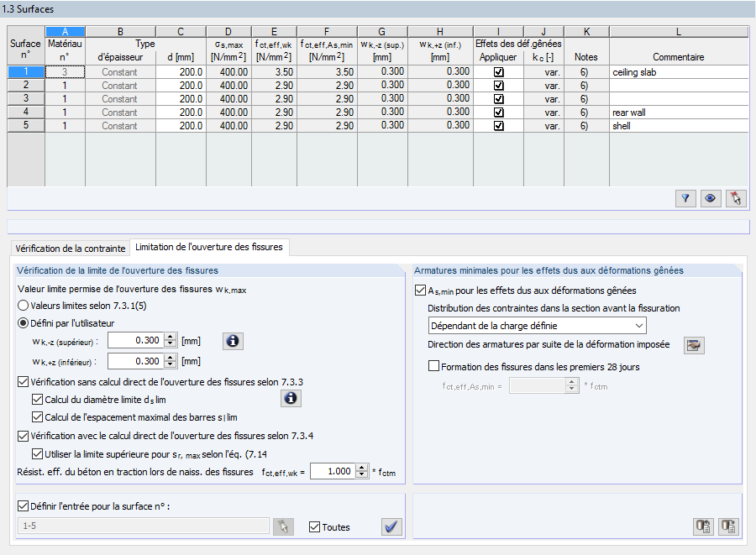Screen dimensions: 756x555
Task: Select row header for surface 2
Action: [x=26, y=86]
